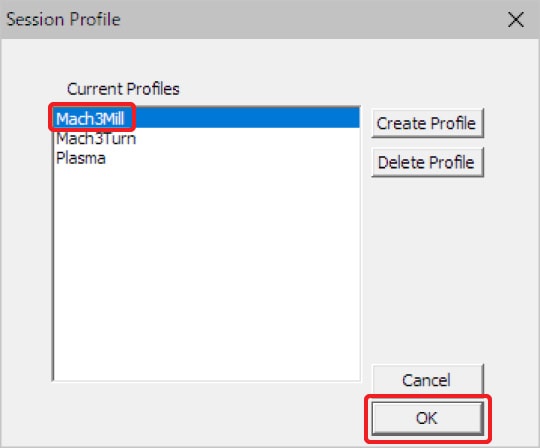Screen dimensions: 540x448
Task: Highlight the Plasma list entry
Action: (x=81, y=158)
